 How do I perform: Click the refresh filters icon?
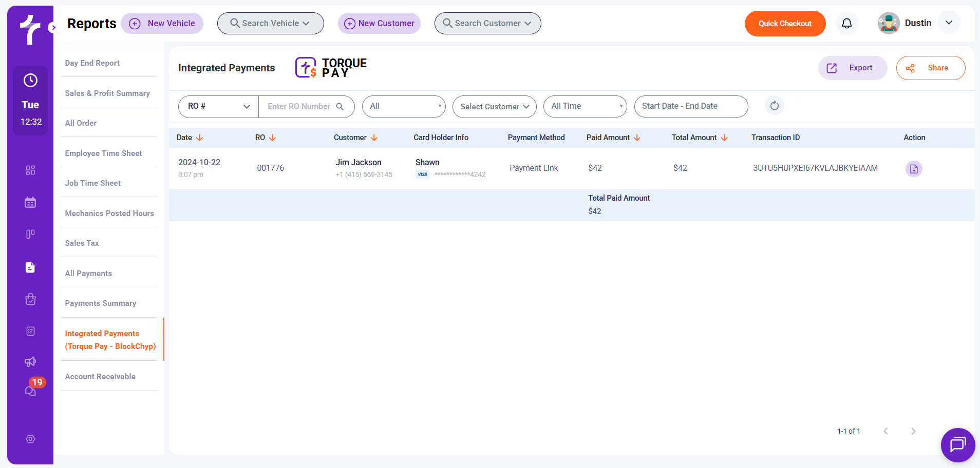click(774, 106)
